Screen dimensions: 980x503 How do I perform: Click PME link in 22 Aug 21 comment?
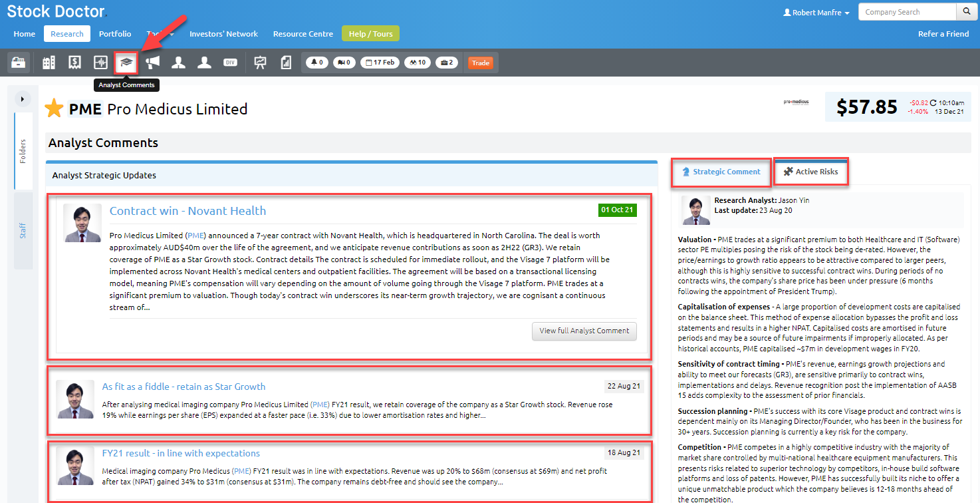(320, 405)
